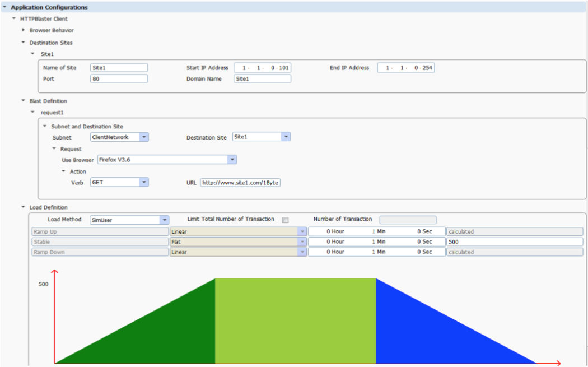This screenshot has width=588, height=367.
Task: Open the Subnet dropdown showing ClientNetwork
Action: coord(144,136)
